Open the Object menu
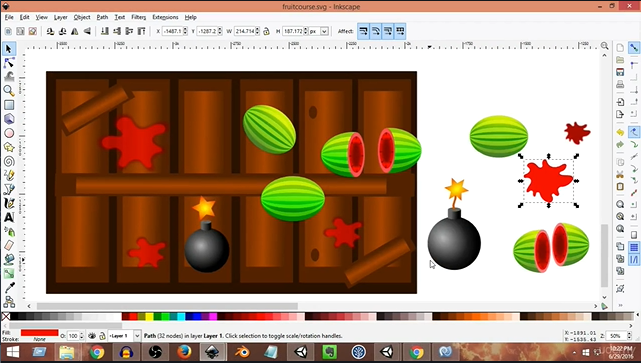The height and width of the screenshot is (363, 641). tap(82, 17)
